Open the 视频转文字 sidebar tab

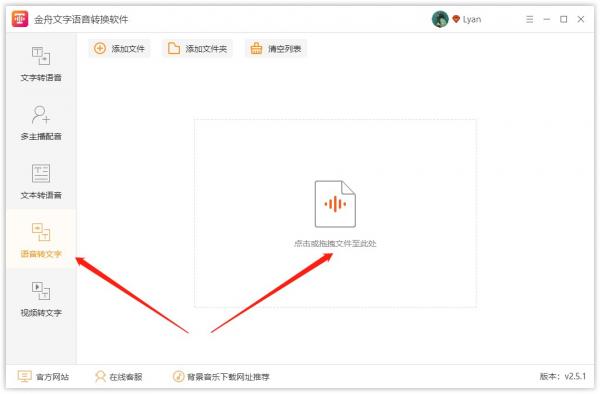coord(41,299)
